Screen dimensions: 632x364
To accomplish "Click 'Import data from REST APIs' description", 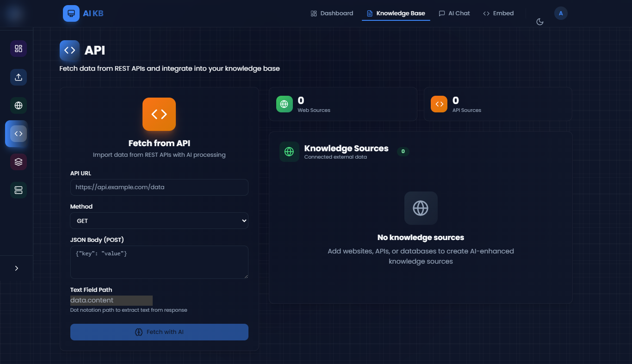I will 159,154.
